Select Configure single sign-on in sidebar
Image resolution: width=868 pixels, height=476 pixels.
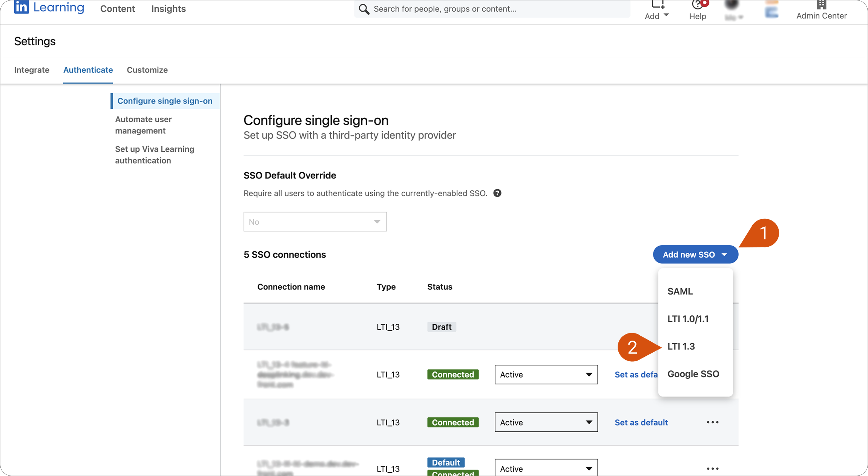pos(165,101)
